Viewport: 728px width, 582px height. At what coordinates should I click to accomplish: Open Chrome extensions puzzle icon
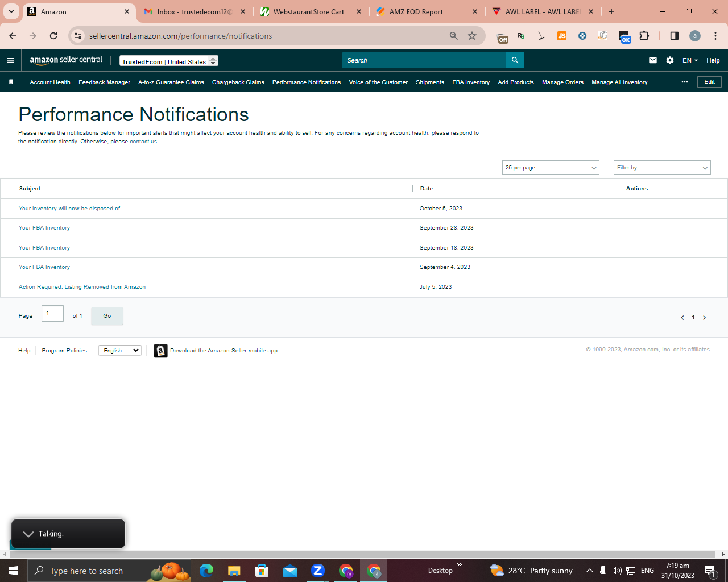(x=644, y=36)
